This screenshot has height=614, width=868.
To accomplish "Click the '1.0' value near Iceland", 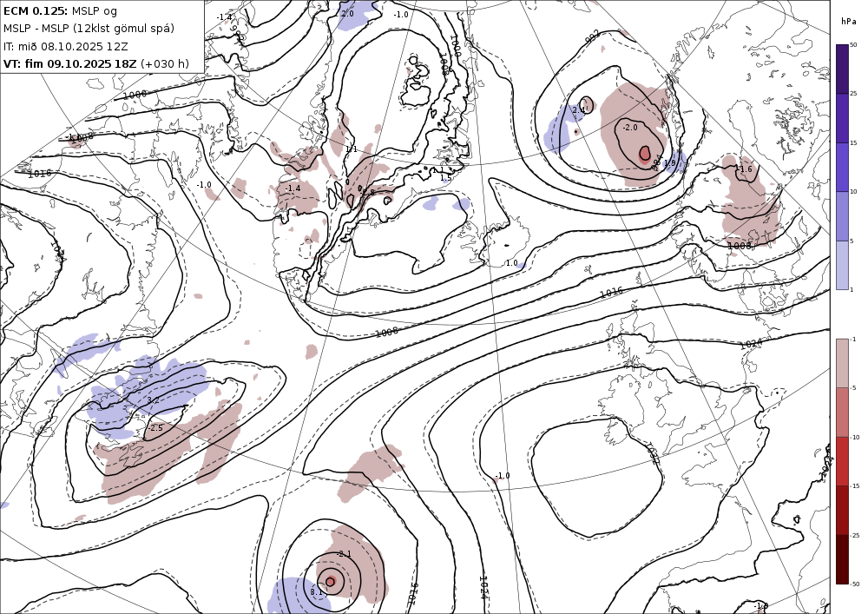I will coord(511,263).
